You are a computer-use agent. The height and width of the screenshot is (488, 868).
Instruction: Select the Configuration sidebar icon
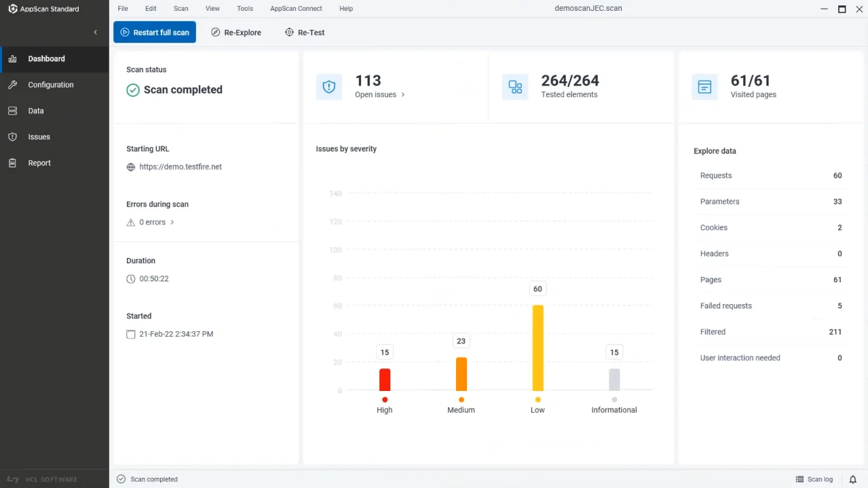tap(12, 85)
